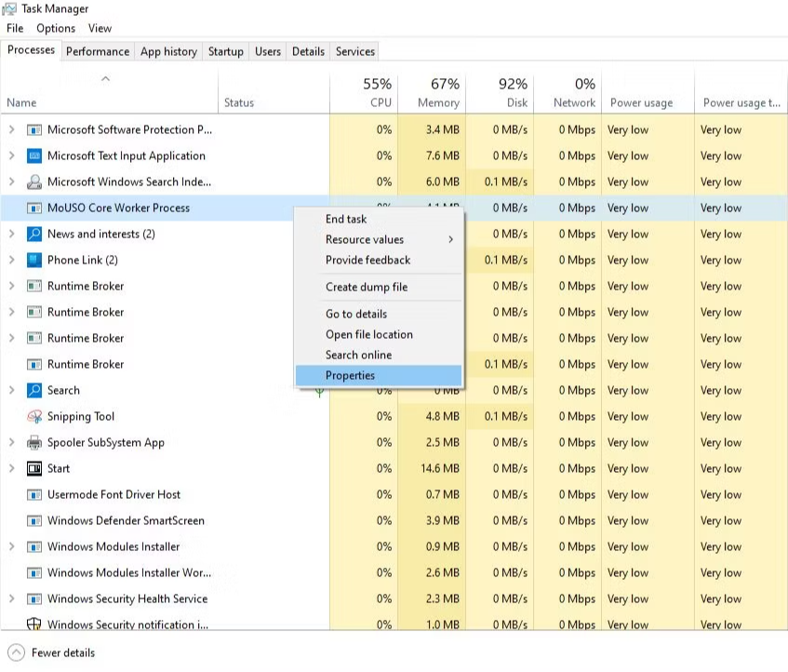Viewport: 788px width, 672px height.
Task: Click the Microsoft Text Input Application icon
Action: (x=33, y=156)
